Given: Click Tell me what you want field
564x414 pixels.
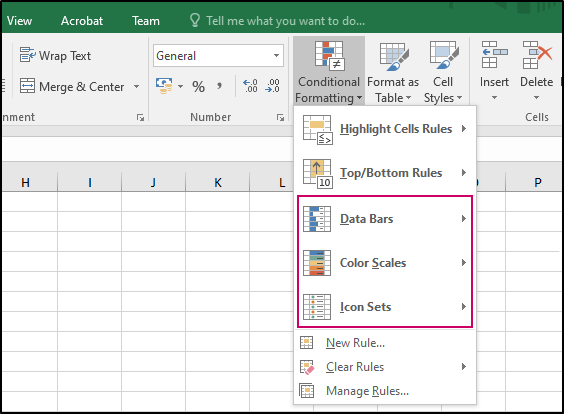Looking at the screenshot, I should [x=285, y=21].
